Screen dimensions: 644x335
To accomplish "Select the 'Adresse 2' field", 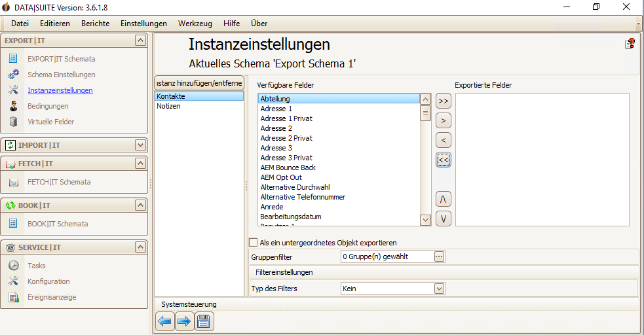I will 339,128.
